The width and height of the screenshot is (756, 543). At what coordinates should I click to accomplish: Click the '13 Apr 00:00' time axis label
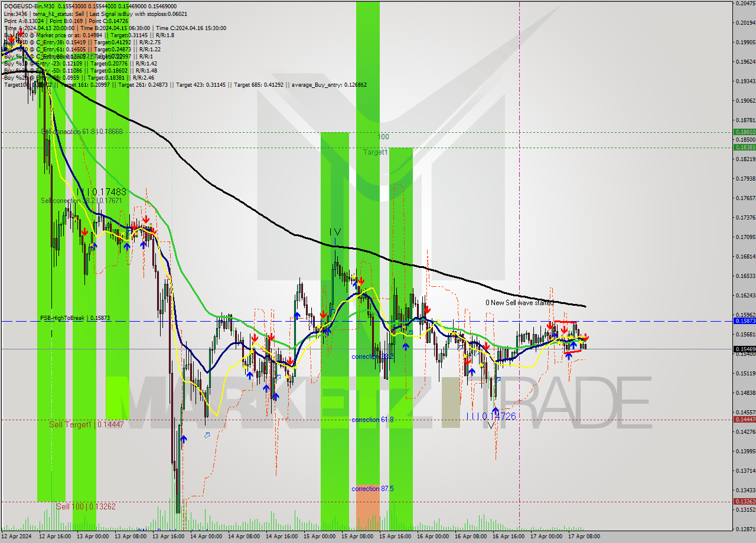point(93,537)
